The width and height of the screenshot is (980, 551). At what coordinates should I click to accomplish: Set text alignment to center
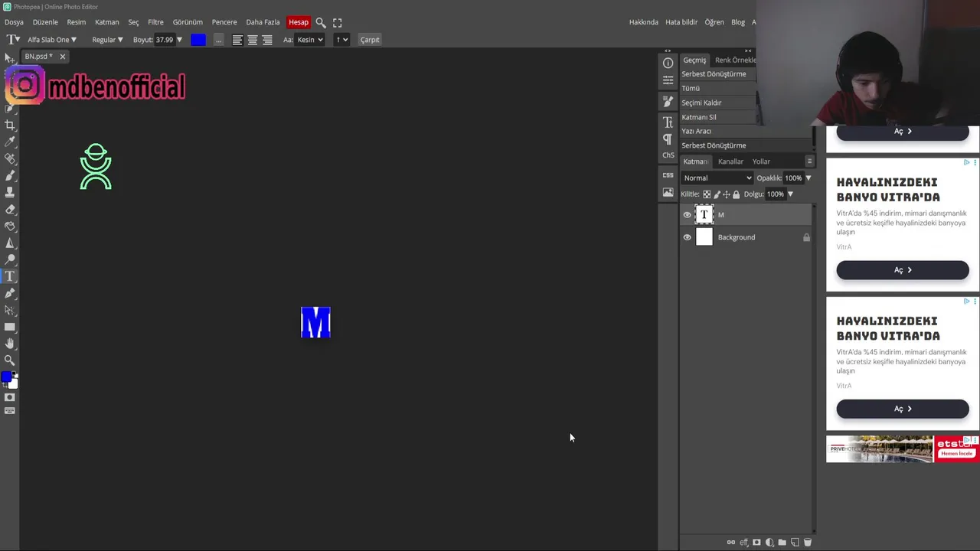(x=252, y=40)
